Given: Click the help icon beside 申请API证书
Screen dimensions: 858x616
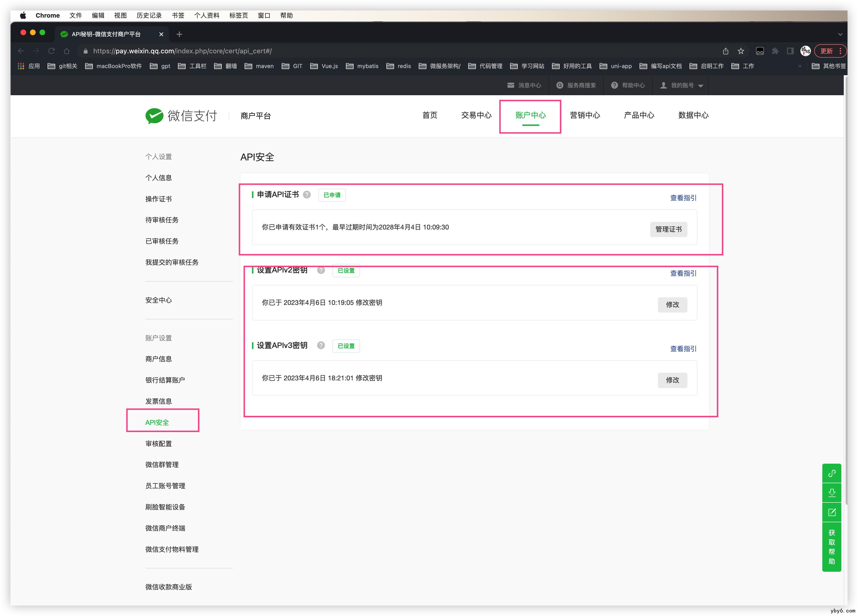Looking at the screenshot, I should point(307,195).
